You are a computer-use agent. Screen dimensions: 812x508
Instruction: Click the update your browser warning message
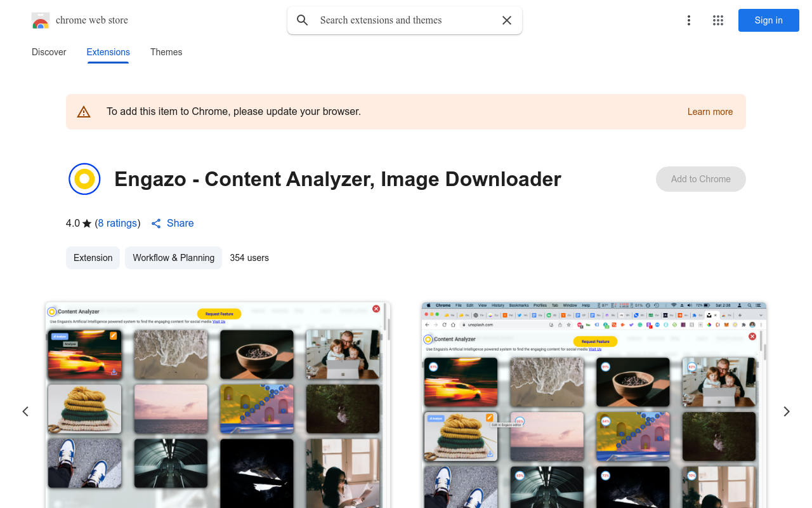pos(233,112)
